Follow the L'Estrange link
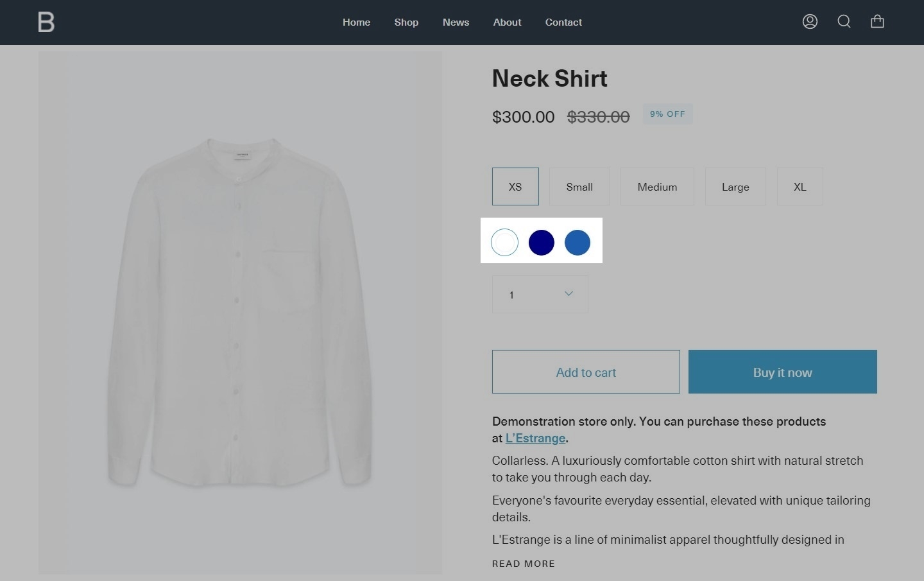This screenshot has width=924, height=581. pos(535,438)
